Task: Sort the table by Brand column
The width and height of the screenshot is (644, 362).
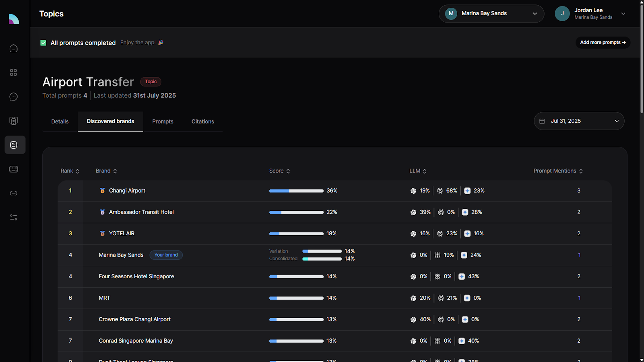Action: pos(106,171)
